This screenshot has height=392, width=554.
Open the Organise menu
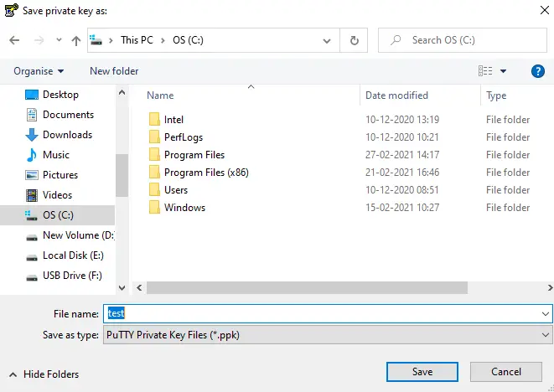coord(39,71)
